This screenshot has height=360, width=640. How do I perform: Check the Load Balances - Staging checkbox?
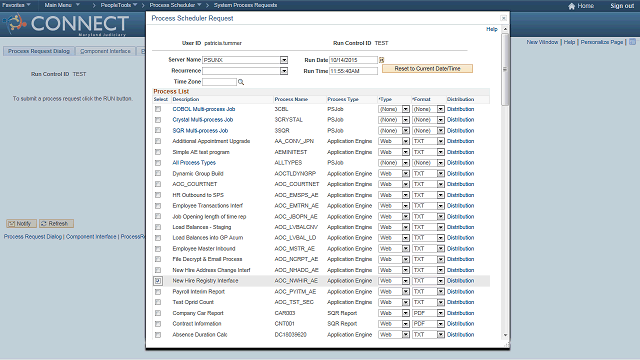(158, 227)
